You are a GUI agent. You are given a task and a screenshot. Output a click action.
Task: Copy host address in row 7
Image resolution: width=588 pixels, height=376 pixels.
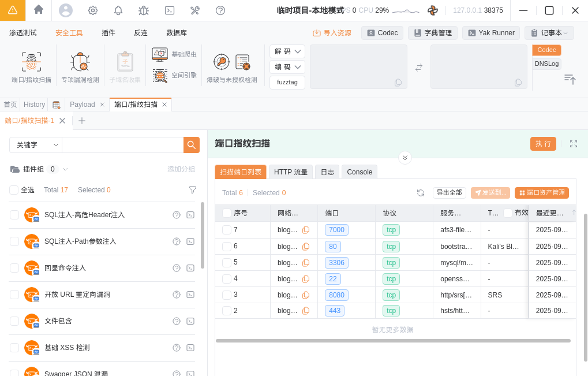click(x=306, y=230)
